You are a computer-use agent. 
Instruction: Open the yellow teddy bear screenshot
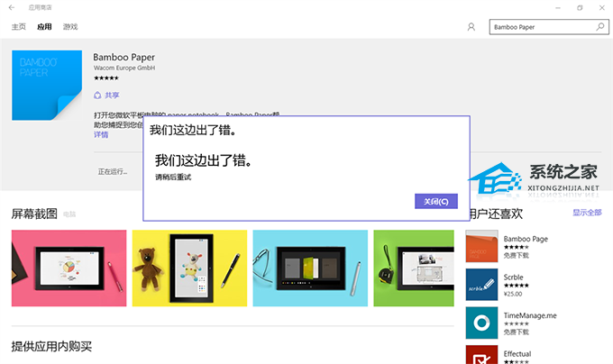(x=189, y=268)
